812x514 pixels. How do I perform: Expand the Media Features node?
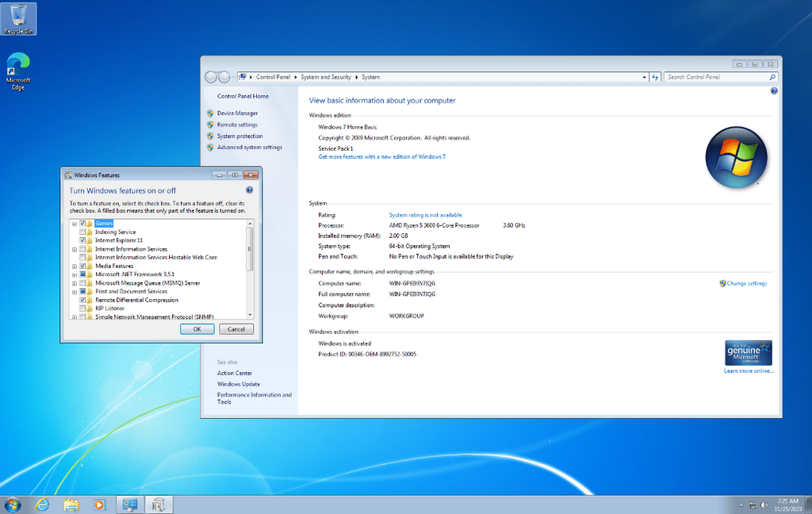click(x=75, y=267)
